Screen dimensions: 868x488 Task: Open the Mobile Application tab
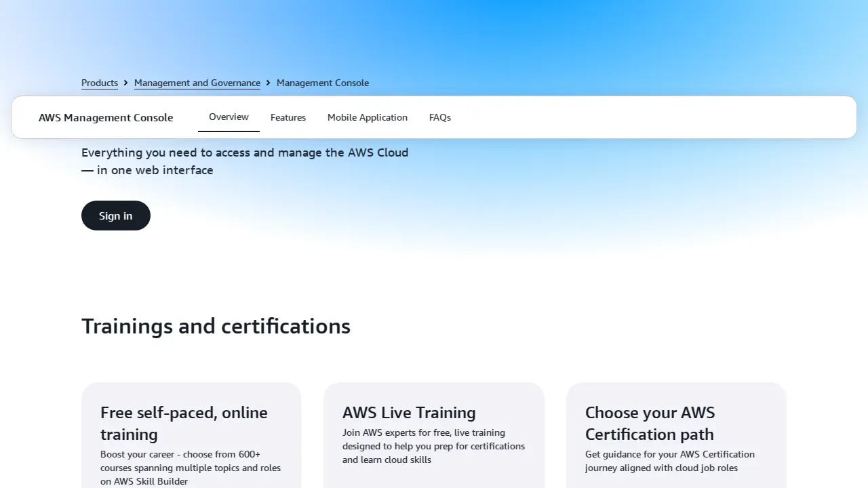367,117
